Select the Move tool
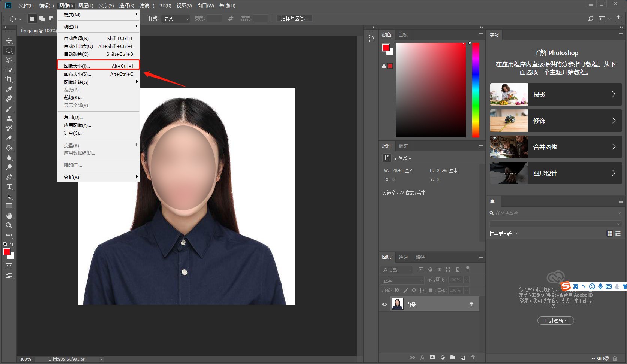The width and height of the screenshot is (627, 364). click(x=9, y=40)
